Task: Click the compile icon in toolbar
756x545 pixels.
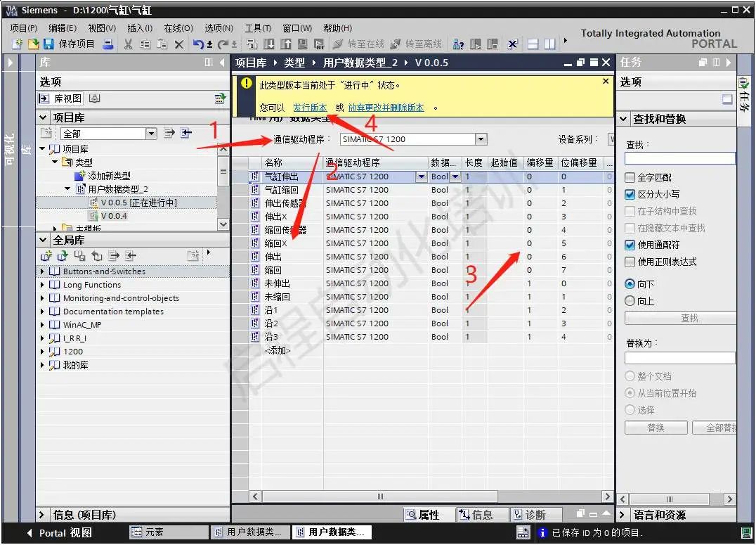Action: tap(252, 44)
